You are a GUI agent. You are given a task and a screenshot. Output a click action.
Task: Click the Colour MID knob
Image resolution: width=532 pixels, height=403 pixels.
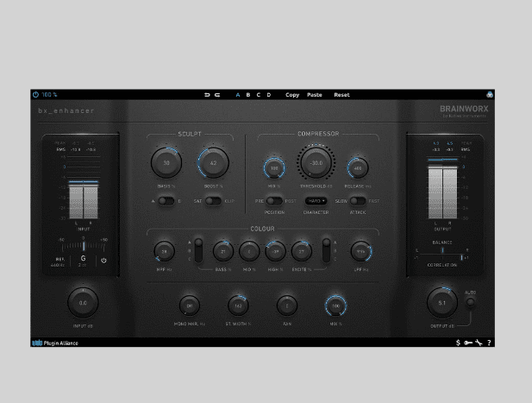click(249, 251)
